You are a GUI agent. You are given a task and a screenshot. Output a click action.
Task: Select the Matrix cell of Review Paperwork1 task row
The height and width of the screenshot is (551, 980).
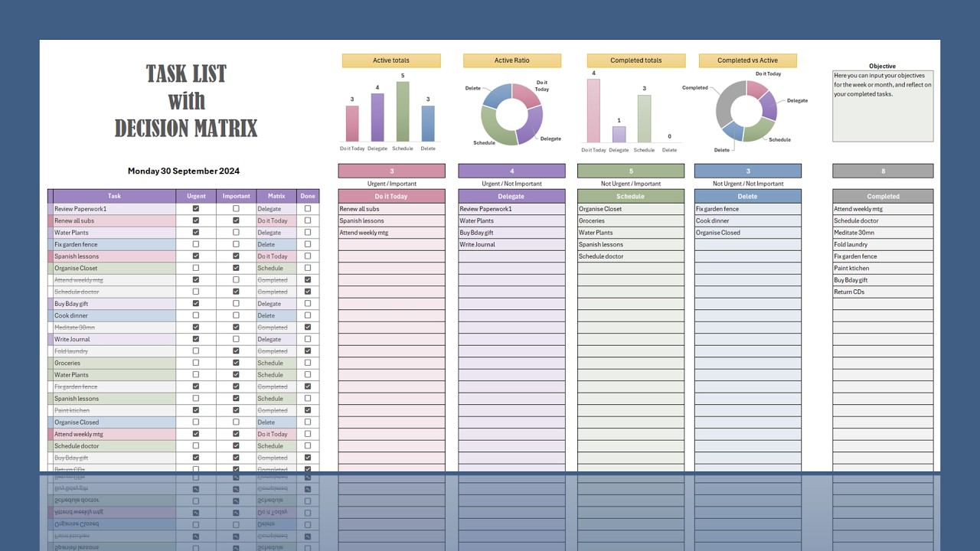tap(276, 208)
